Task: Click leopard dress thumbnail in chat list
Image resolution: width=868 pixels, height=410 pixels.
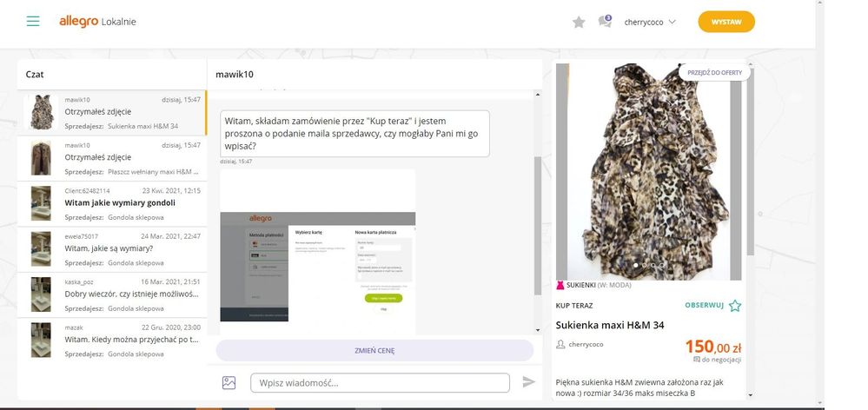Action: (x=41, y=112)
